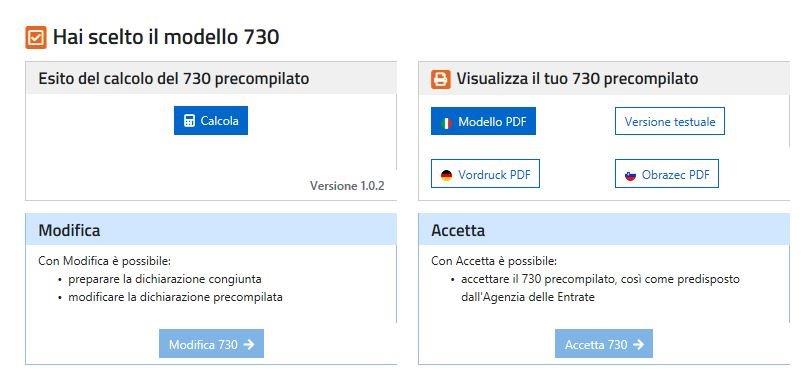Click the Slovenian flag icon on Obrazec PDF
The height and width of the screenshot is (379, 811).
click(630, 175)
